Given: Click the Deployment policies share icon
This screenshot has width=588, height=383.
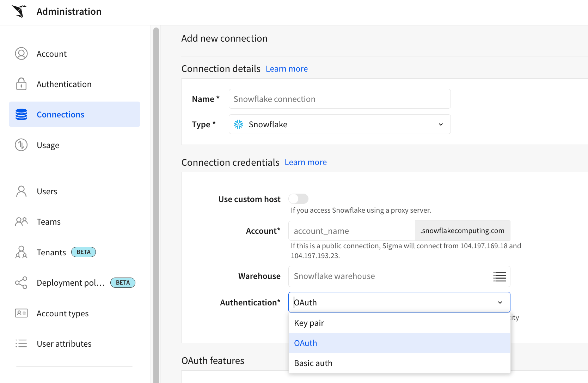Looking at the screenshot, I should (21, 282).
